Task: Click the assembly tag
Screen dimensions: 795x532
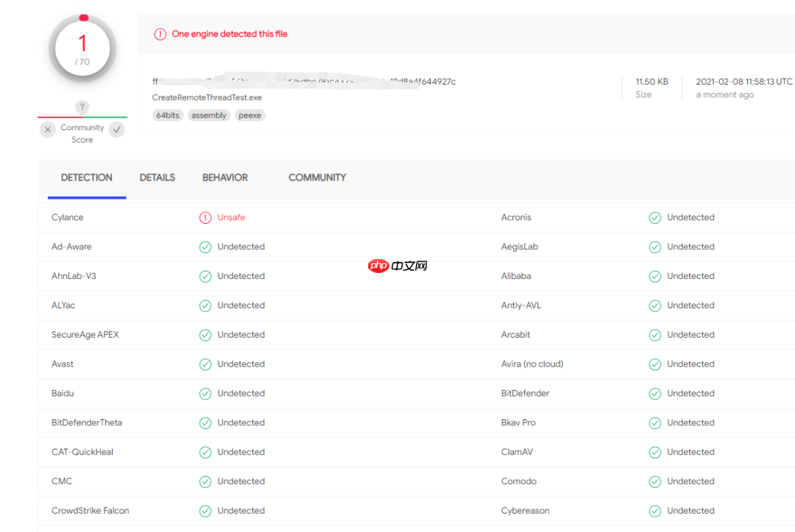Action: click(209, 116)
